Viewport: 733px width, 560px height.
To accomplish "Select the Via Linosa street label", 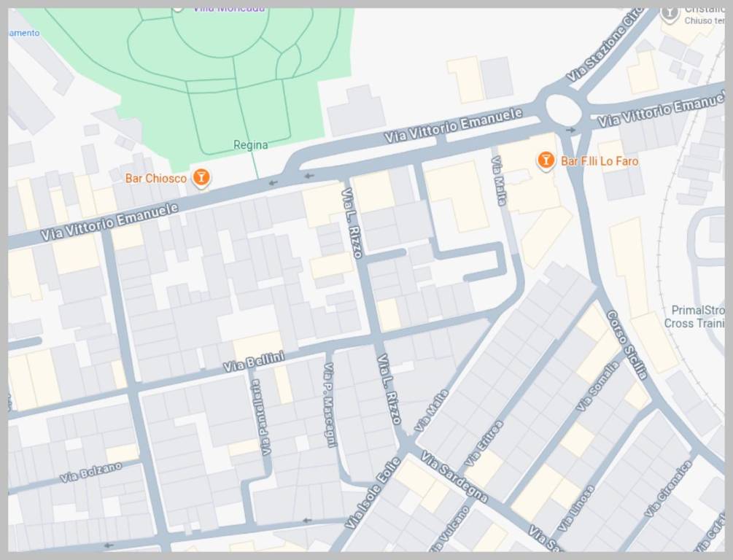I will tap(575, 508).
